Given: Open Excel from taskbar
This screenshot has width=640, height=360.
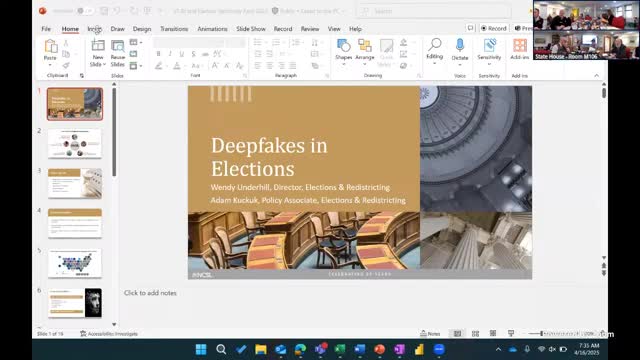Looking at the screenshot, I should [340, 349].
